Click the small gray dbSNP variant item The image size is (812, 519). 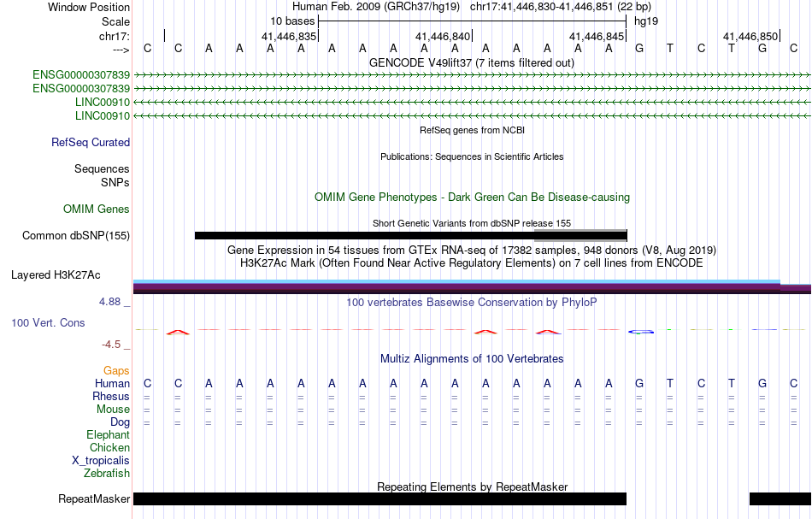tap(580, 236)
